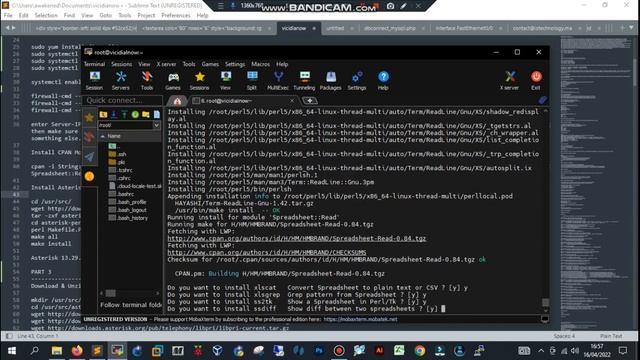Click the red Tools sidebar tab icon
Viewport: 640px width, 360px height.
[x=89, y=137]
